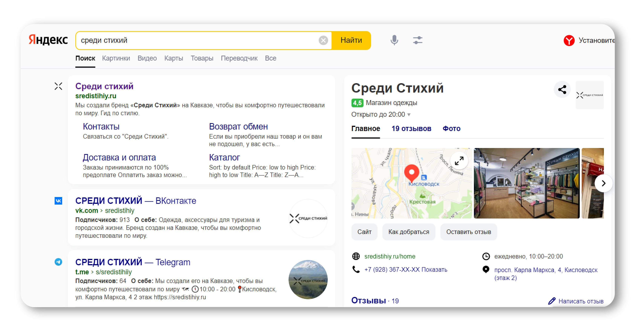644x329 pixels.
Task: Switch to Картинки search tab
Action: [x=116, y=58]
